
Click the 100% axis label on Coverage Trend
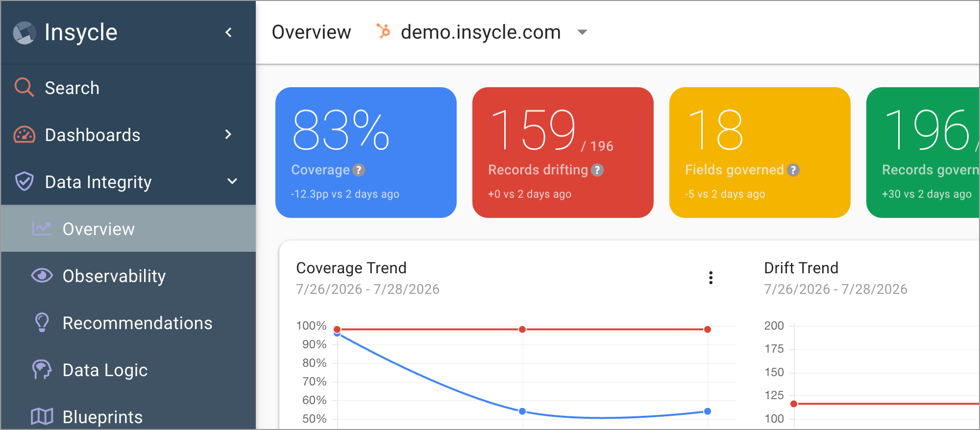pos(311,326)
